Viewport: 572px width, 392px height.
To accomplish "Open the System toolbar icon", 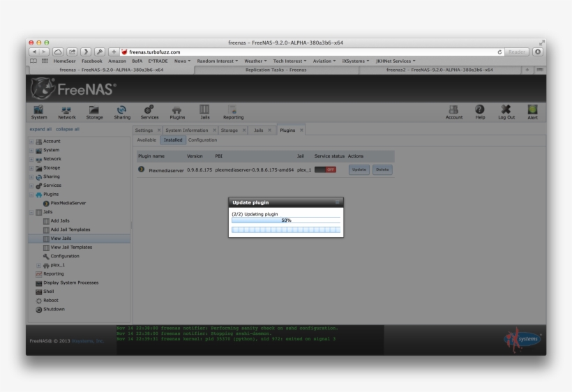I will pos(38,112).
